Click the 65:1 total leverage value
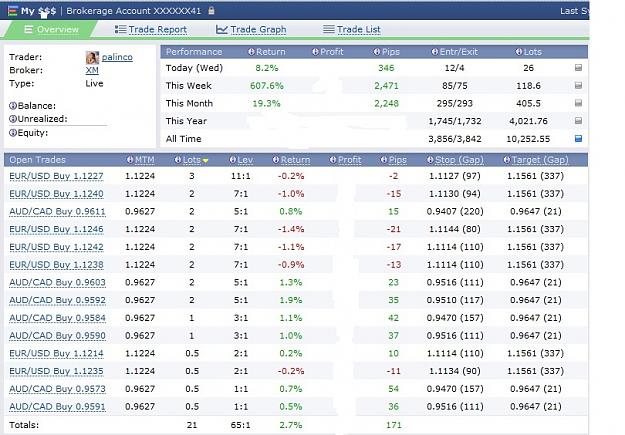Viewport: 625px width, 435px height. [x=241, y=425]
